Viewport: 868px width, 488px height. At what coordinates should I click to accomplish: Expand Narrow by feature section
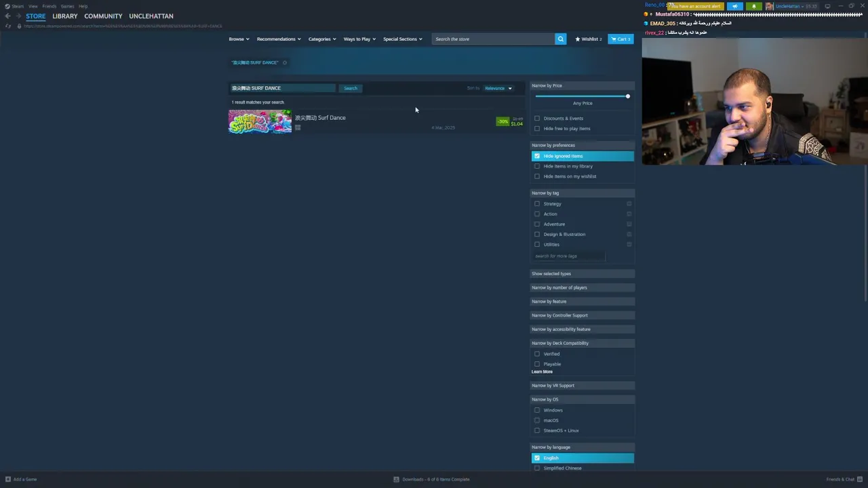coord(583,302)
